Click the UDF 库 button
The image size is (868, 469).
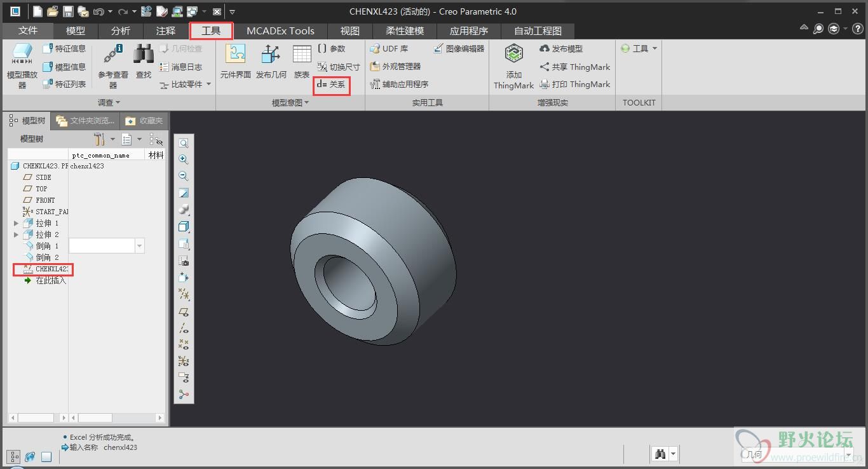[x=389, y=48]
